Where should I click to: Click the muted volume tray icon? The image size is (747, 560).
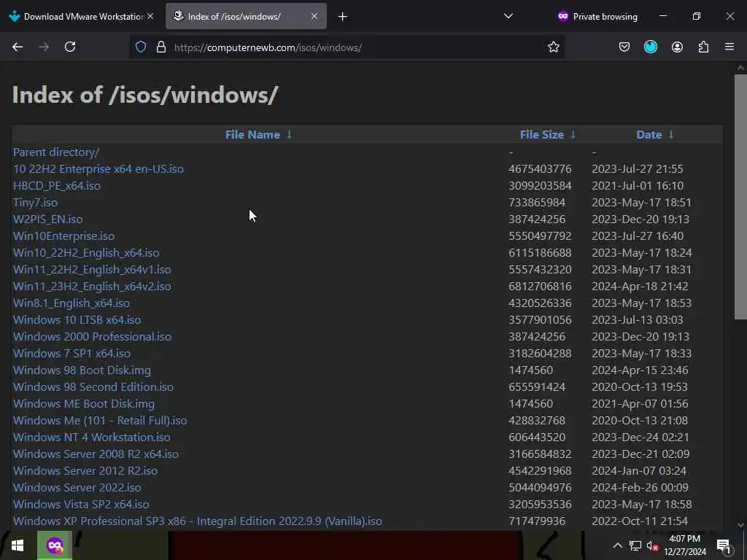[652, 545]
